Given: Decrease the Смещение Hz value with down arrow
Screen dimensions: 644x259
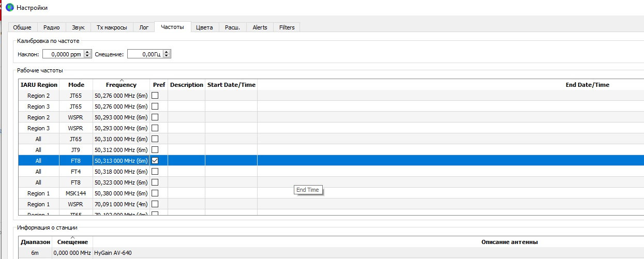Looking at the screenshot, I should click(x=167, y=56).
